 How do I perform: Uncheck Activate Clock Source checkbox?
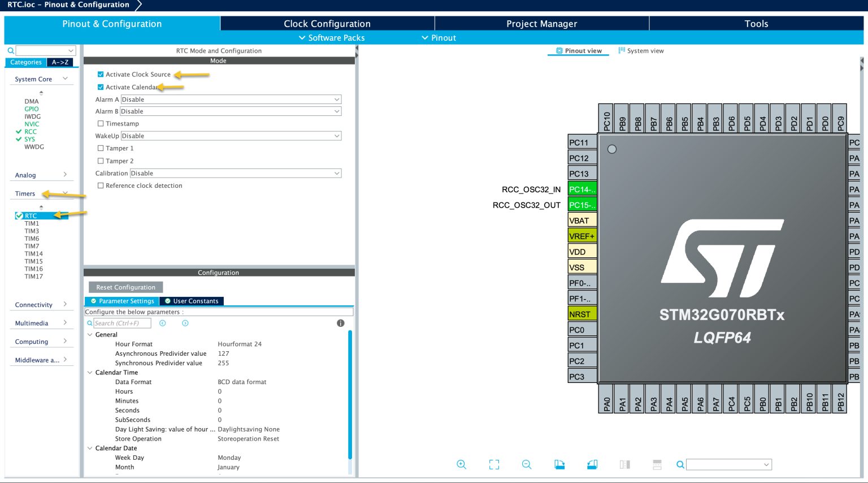pyautogui.click(x=101, y=74)
